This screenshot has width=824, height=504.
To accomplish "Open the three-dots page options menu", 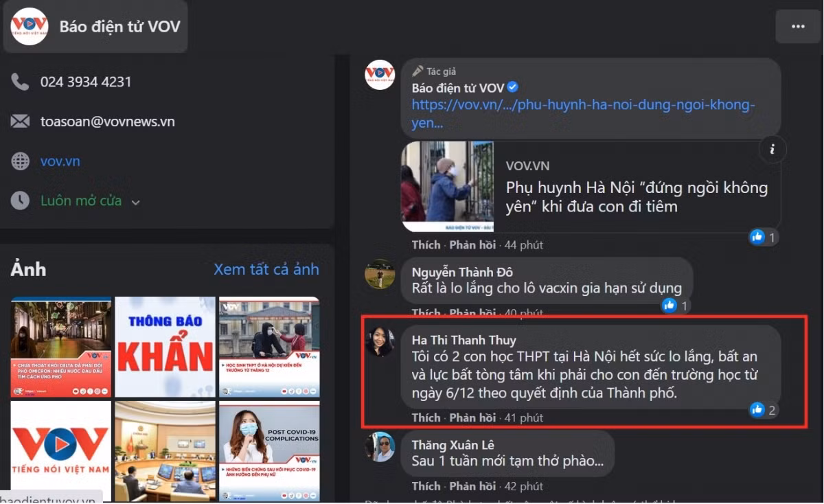I will (x=797, y=27).
